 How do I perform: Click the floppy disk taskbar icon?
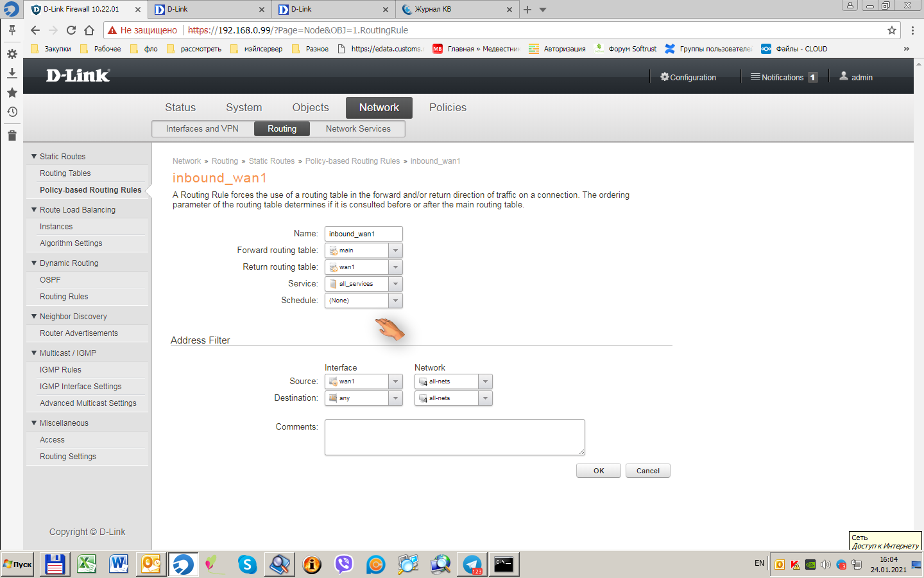[55, 565]
